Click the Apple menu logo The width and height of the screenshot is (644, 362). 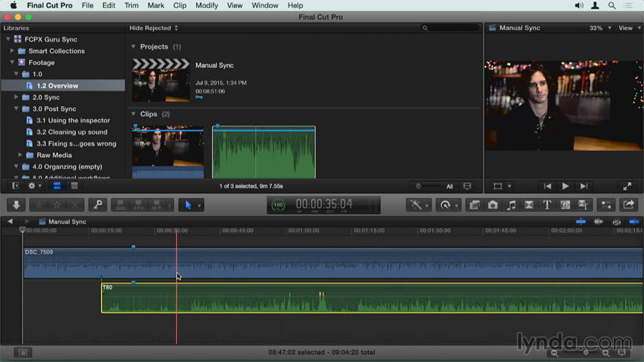coord(13,5)
